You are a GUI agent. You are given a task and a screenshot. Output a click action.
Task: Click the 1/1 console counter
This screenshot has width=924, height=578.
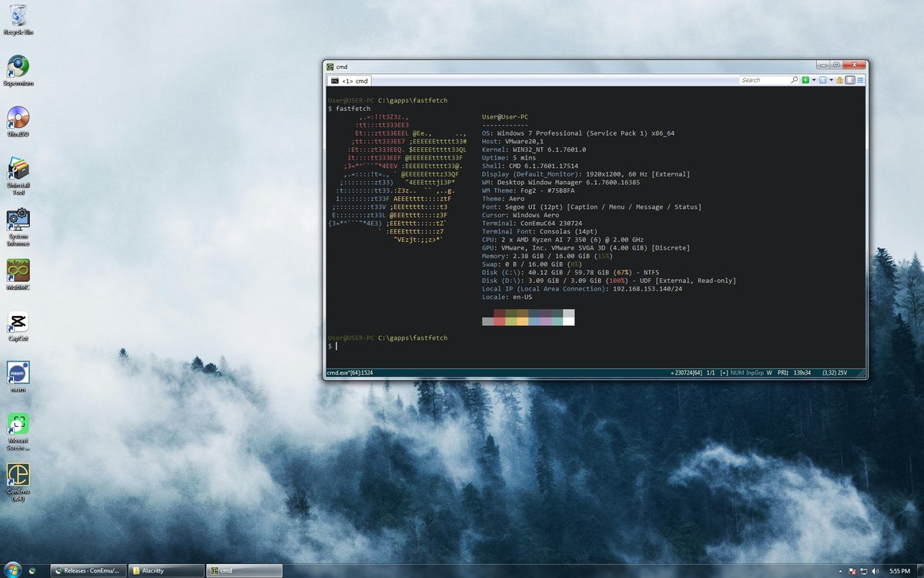tap(711, 373)
